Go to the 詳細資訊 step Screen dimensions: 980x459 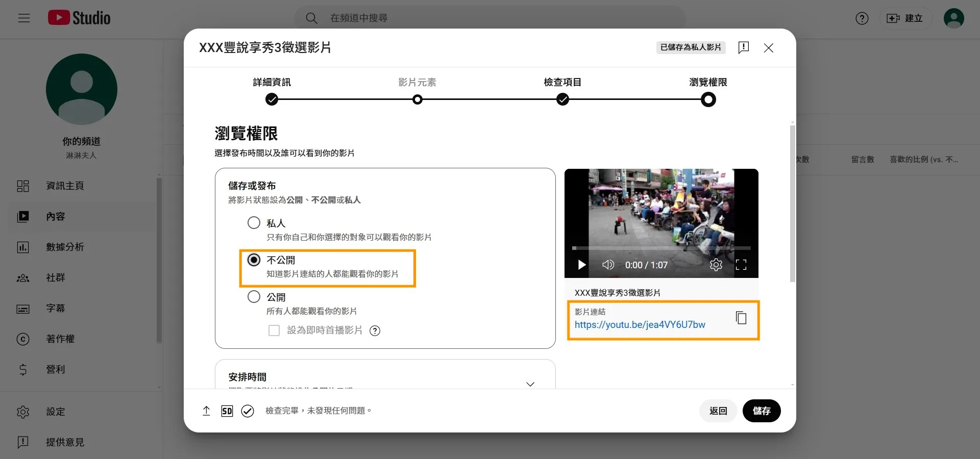272,91
